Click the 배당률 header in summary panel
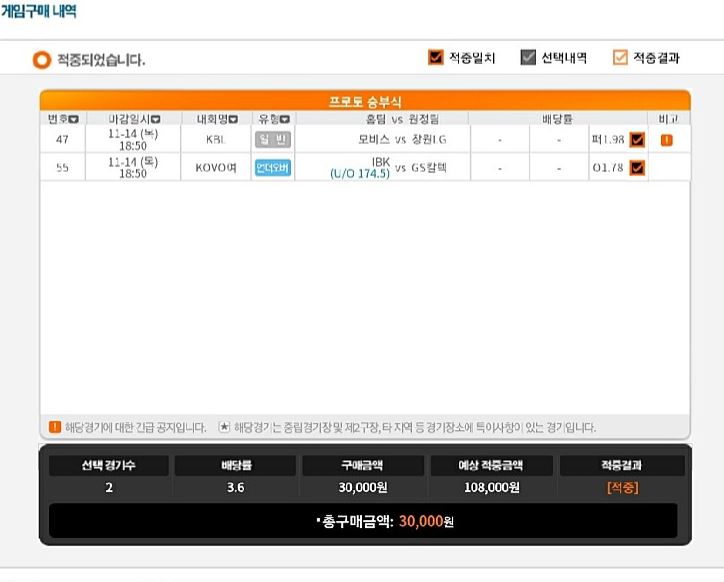Viewport: 724px width, 582px height. 236,465
